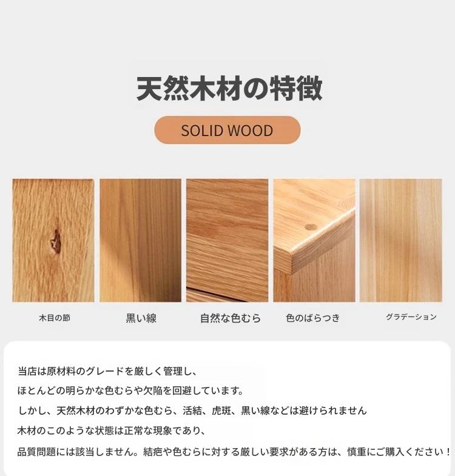Click the white rounded description panel

tap(227, 408)
